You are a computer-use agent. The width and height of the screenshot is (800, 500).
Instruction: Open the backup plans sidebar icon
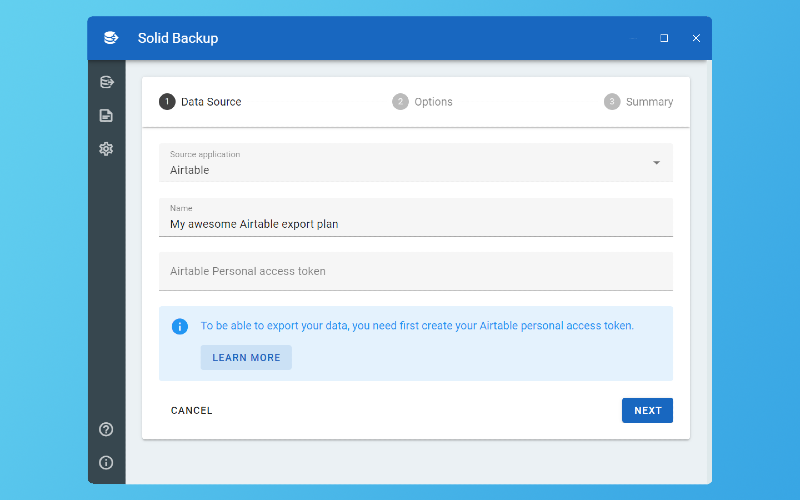coord(106,82)
